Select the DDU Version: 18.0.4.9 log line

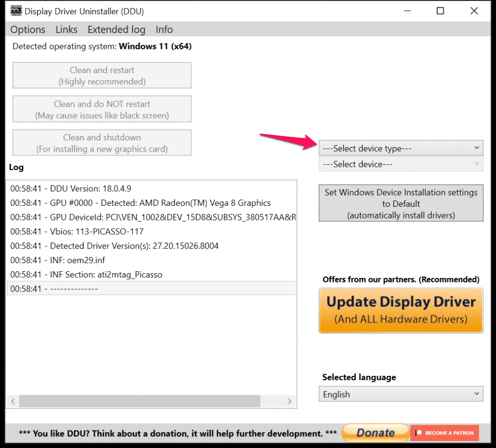coord(152,188)
